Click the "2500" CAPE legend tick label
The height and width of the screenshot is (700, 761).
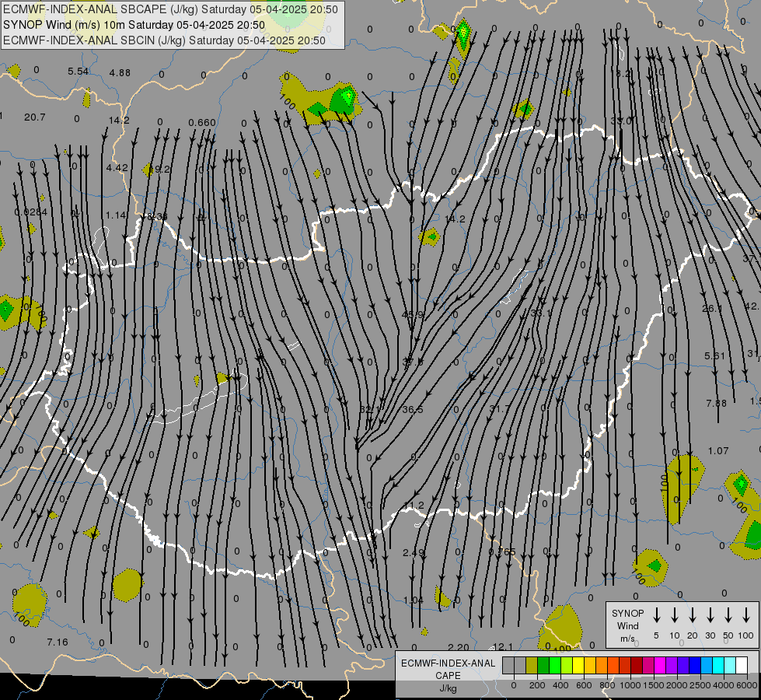700,685
